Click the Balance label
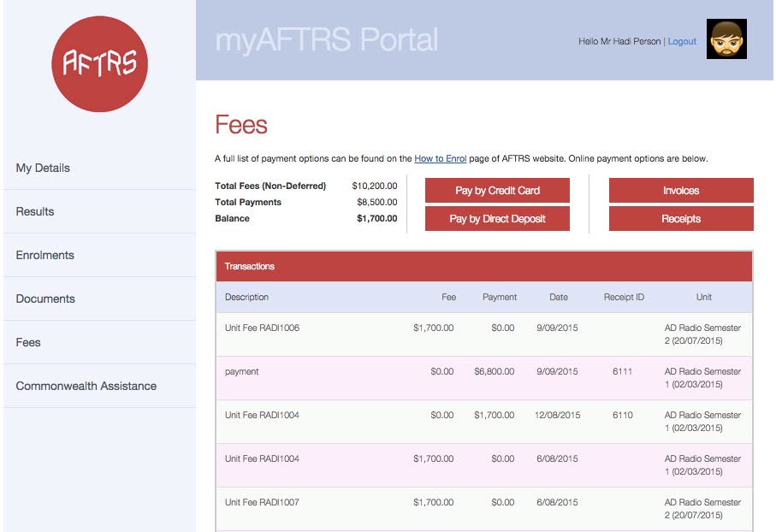The height and width of the screenshot is (532, 776). click(x=232, y=218)
